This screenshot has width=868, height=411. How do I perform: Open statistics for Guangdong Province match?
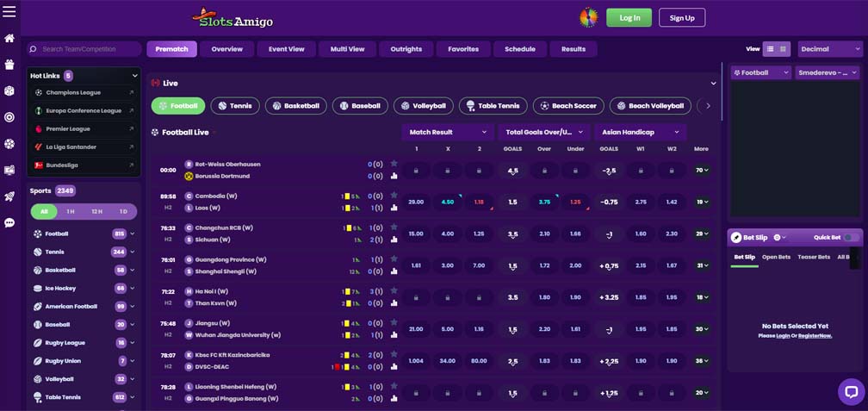pos(394,271)
